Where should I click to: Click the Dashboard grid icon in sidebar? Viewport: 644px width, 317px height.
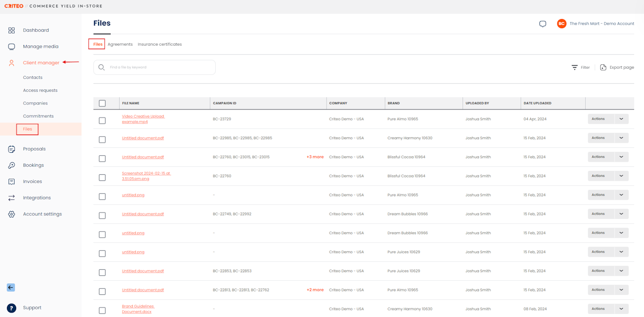tap(12, 30)
